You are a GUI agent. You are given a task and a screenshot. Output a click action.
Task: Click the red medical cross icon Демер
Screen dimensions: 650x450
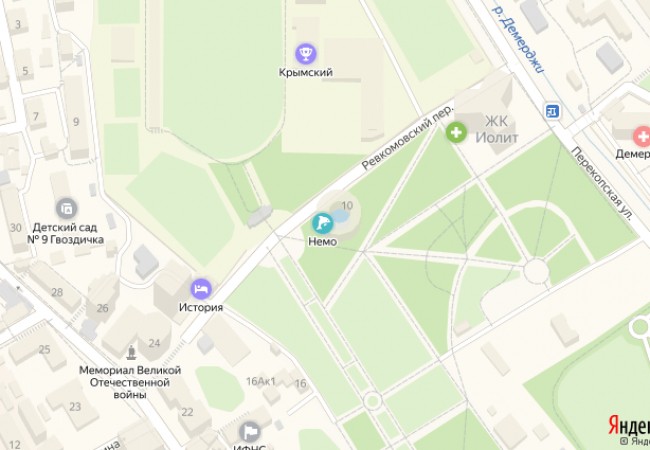(642, 136)
